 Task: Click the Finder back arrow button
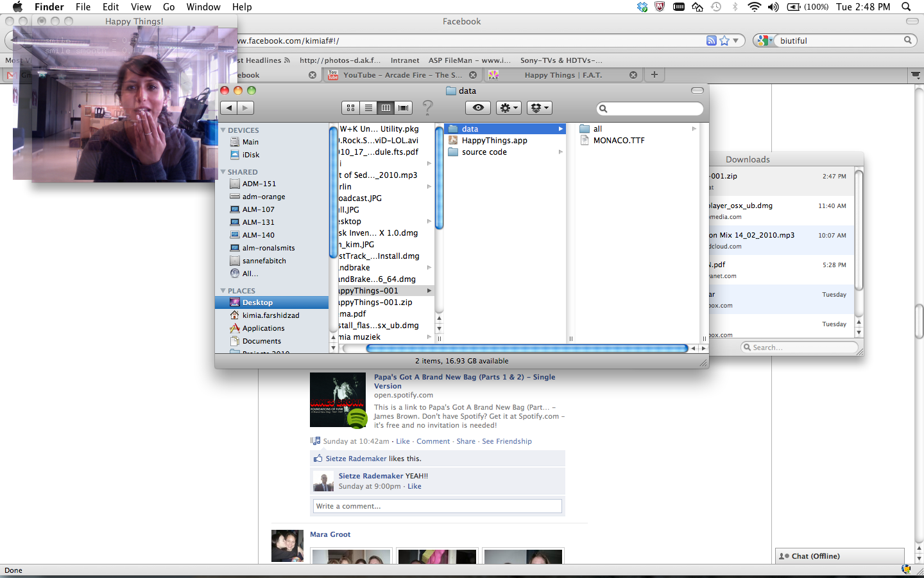click(229, 108)
